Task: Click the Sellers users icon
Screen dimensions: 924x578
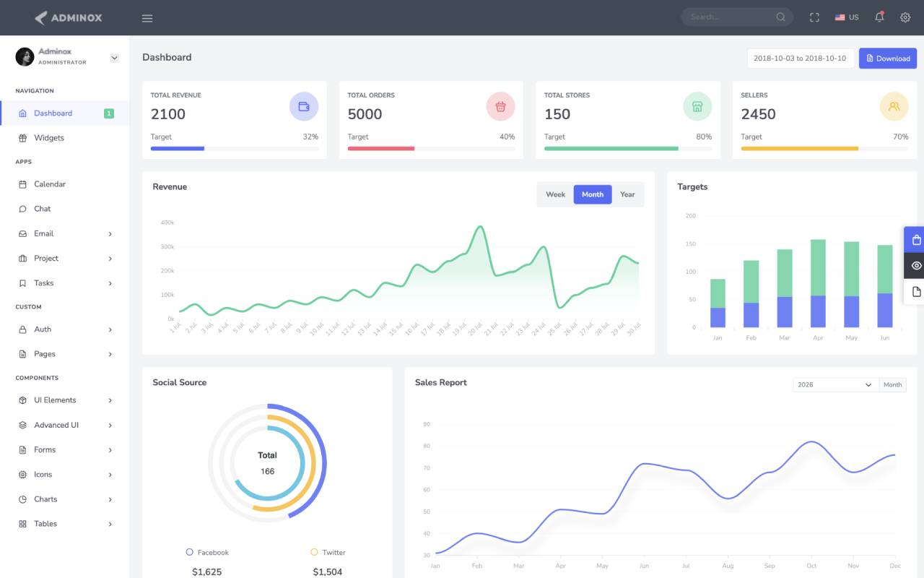Action: click(x=894, y=106)
